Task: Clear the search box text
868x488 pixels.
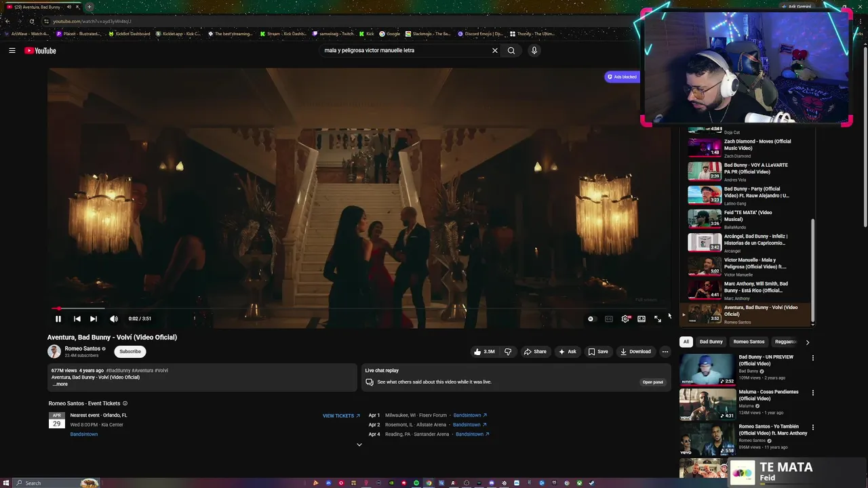Action: [495, 50]
